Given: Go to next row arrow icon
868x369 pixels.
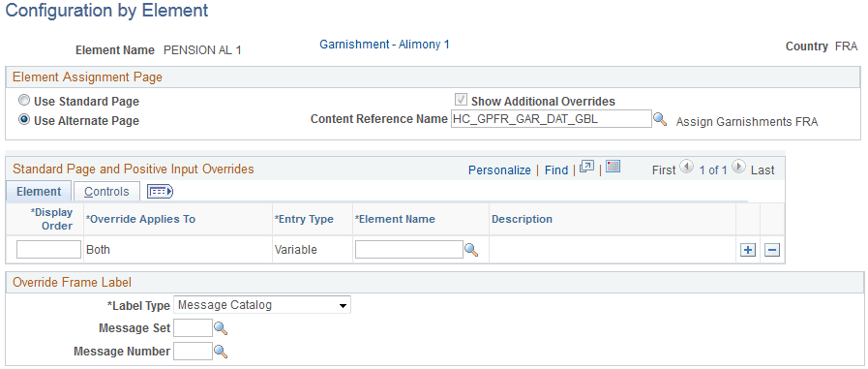Looking at the screenshot, I should click(739, 167).
